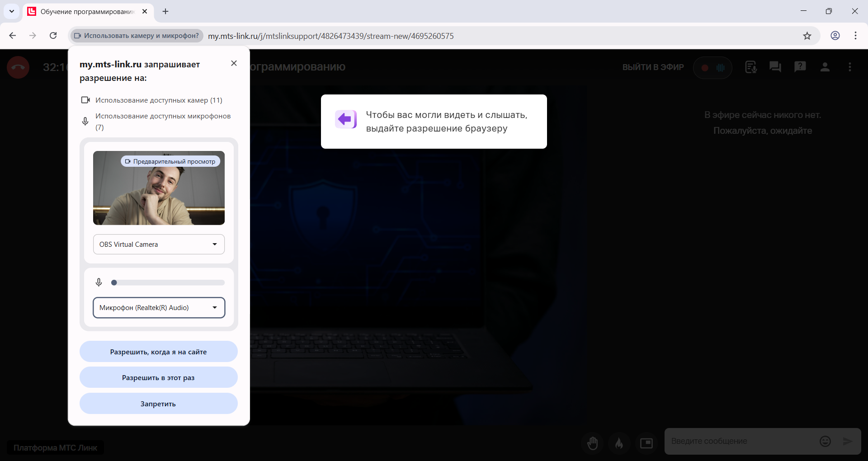Click the red hang-up call button

click(x=18, y=67)
